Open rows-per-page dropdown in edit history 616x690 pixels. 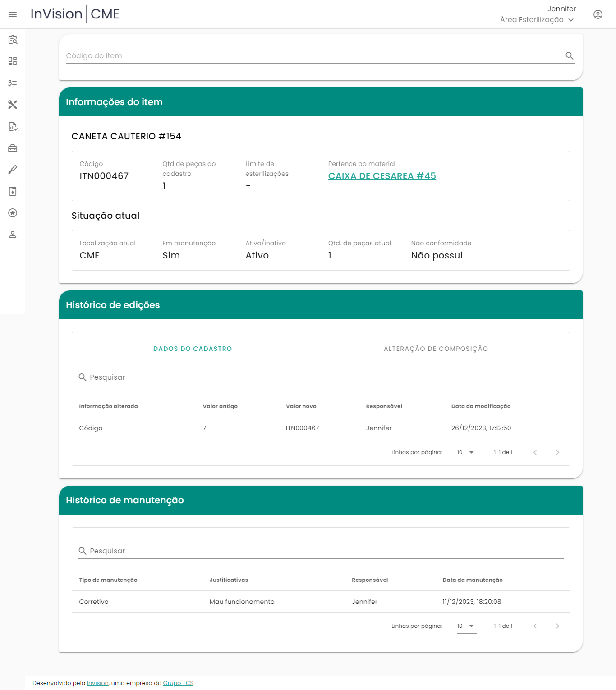[x=467, y=452]
